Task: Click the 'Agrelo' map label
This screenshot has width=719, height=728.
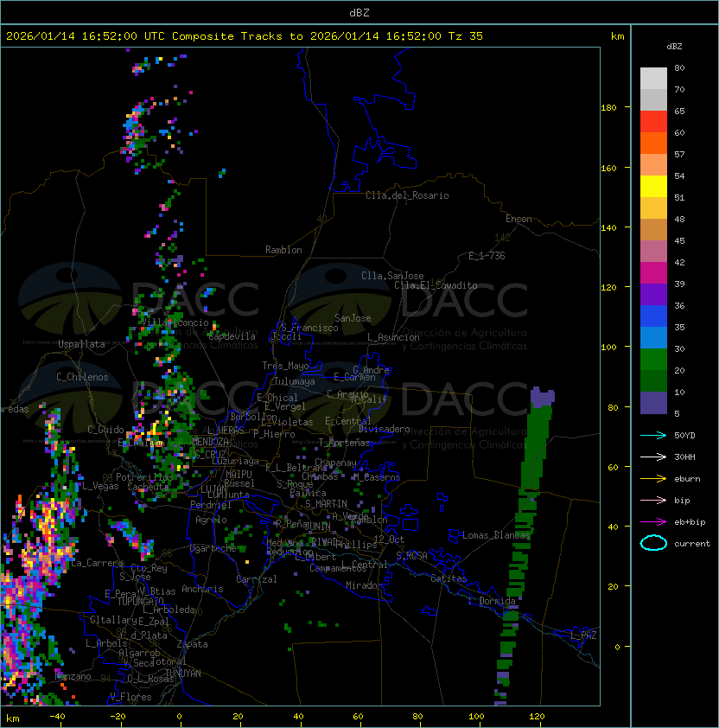Action: coord(211,520)
